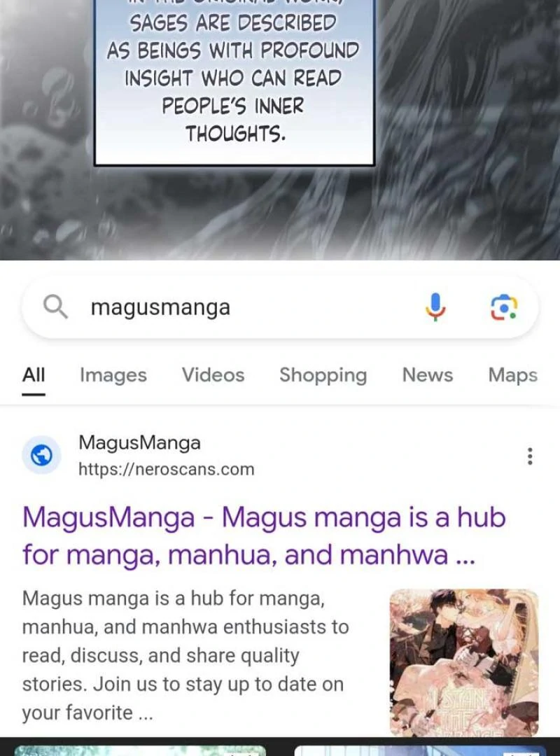Viewport: 560px width, 756px height.
Task: Click the magnifying glass search icon
Action: pos(55,307)
